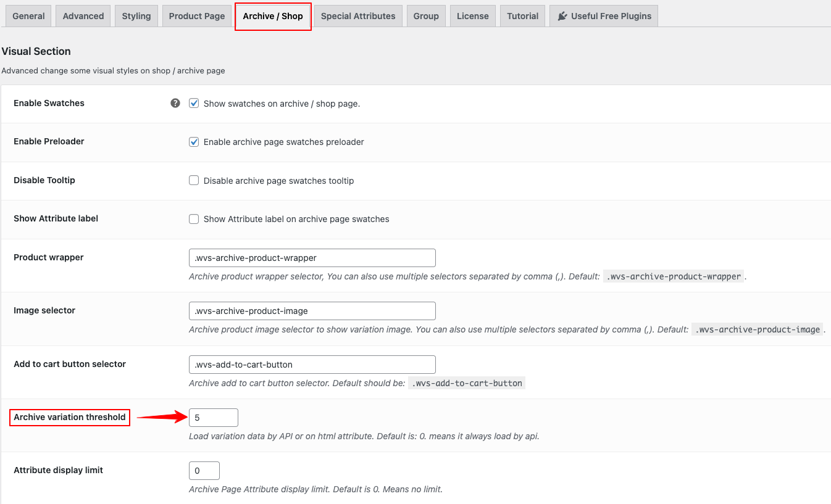The image size is (831, 504).
Task: Switch to the General tab
Action: pos(28,15)
